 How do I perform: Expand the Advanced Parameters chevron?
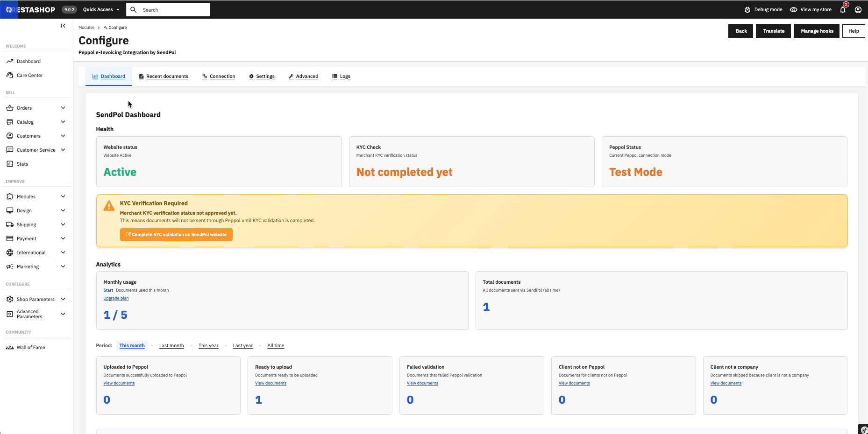pyautogui.click(x=63, y=314)
